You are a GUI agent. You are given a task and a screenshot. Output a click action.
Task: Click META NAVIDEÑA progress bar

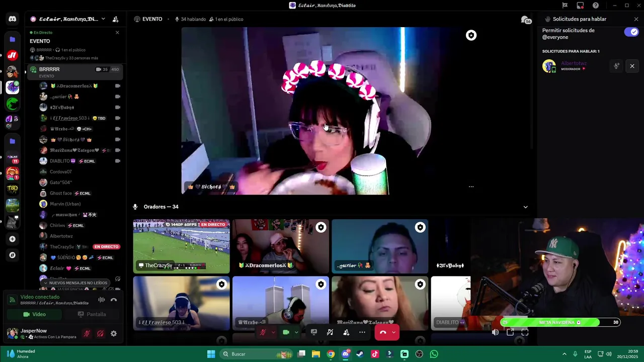point(560,322)
